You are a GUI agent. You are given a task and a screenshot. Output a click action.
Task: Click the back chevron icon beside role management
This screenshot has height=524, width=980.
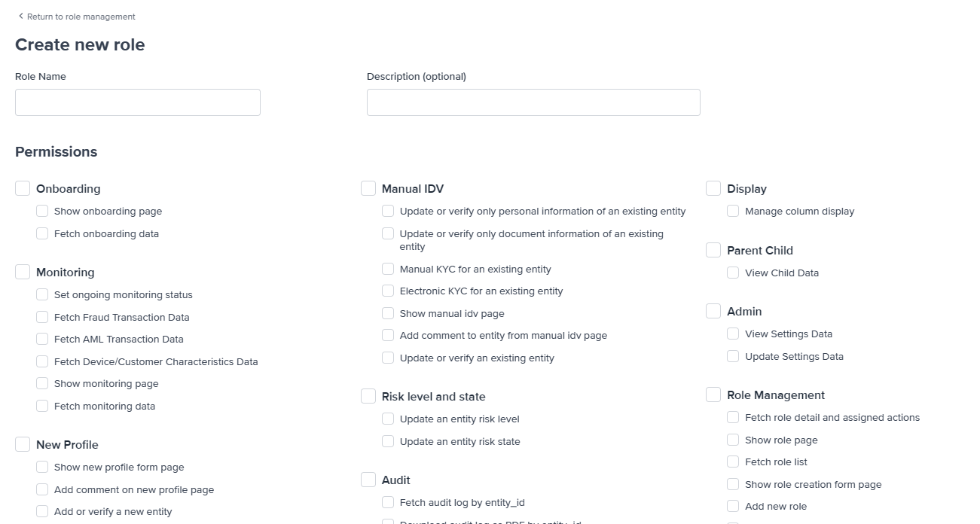pos(20,16)
